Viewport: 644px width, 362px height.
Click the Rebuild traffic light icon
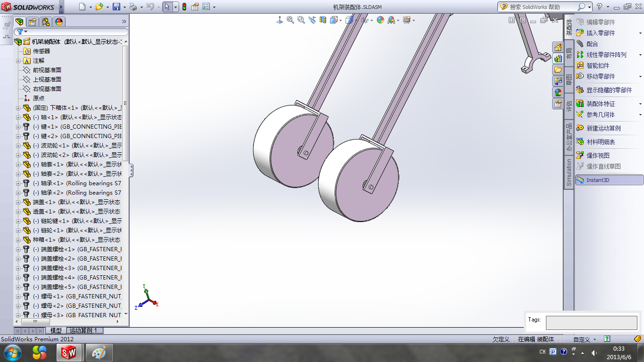pos(184,7)
